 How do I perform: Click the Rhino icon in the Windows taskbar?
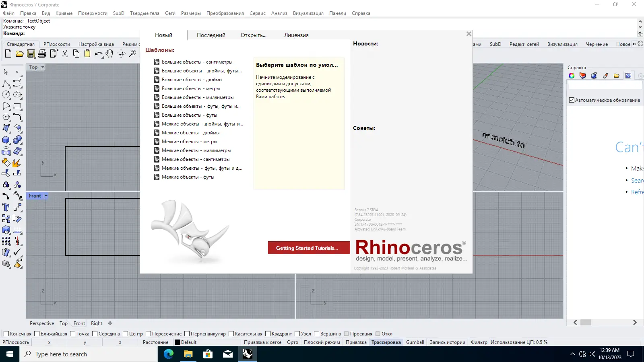(247, 354)
